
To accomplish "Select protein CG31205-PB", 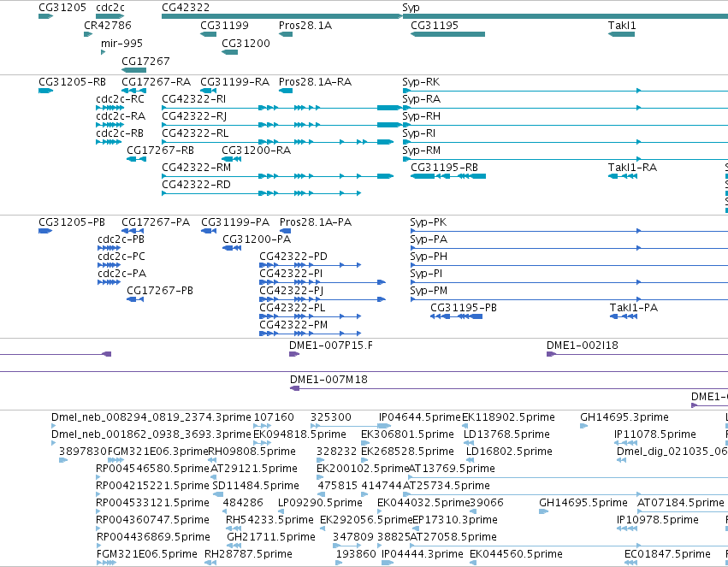I will click(72, 222).
